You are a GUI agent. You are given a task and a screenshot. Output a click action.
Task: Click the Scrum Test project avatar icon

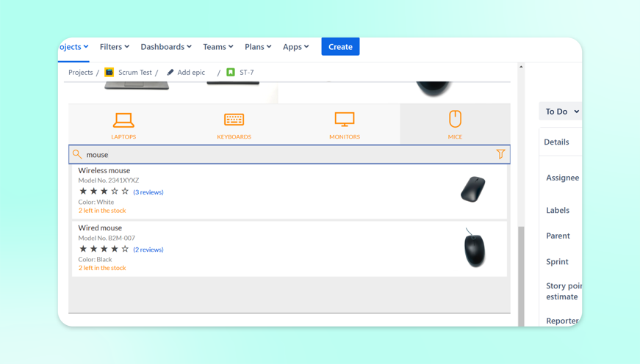tap(109, 72)
